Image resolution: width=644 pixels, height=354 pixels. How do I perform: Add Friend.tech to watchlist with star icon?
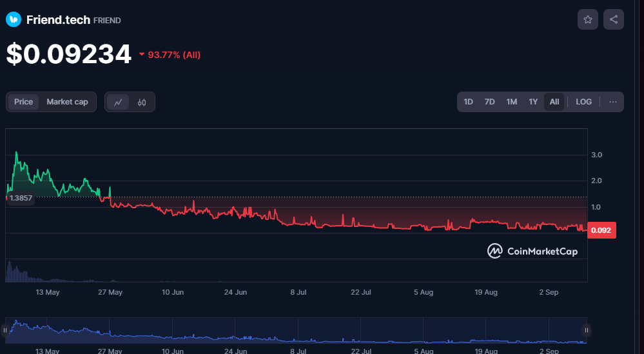click(588, 19)
